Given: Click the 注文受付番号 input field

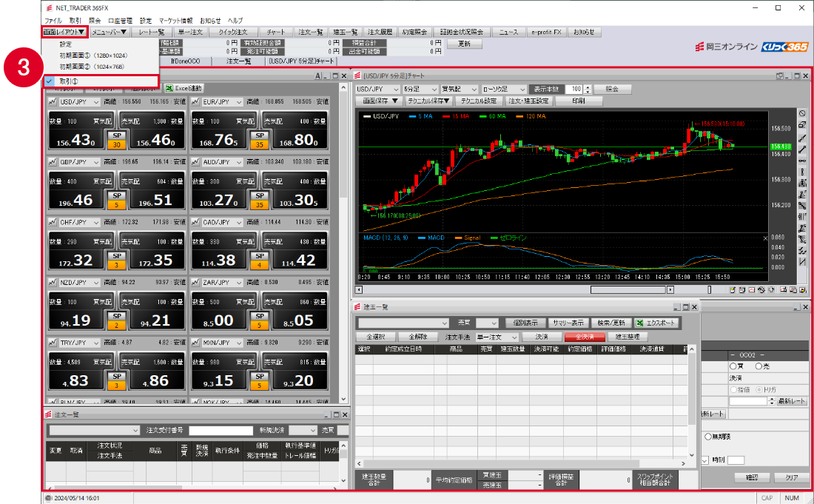Looking at the screenshot, I should click(221, 430).
